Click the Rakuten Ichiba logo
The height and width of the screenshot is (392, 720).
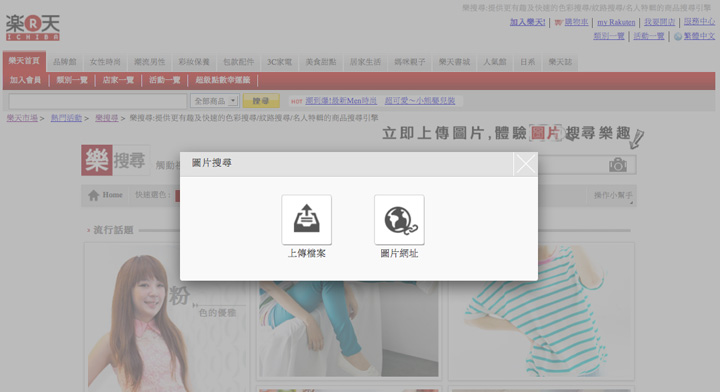33,28
